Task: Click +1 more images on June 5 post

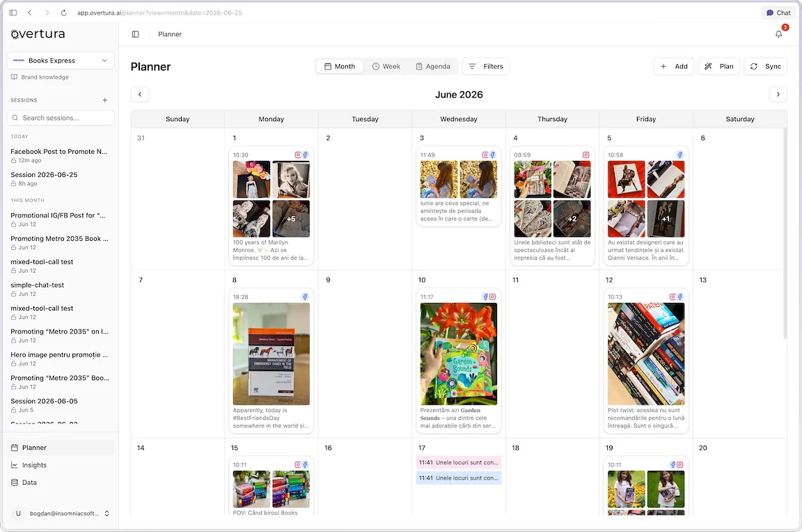Action: pyautogui.click(x=666, y=219)
